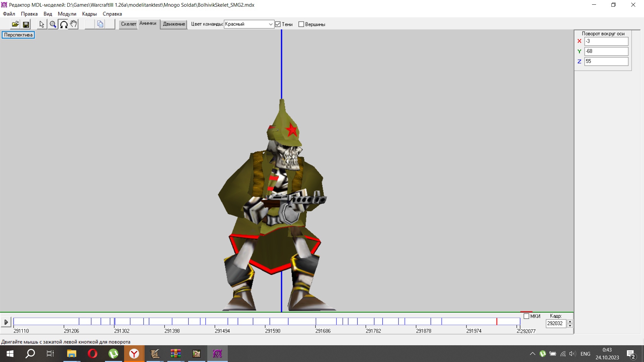Click the MDL editor taskbar icon
This screenshot has height=362, width=644.
pos(217,354)
